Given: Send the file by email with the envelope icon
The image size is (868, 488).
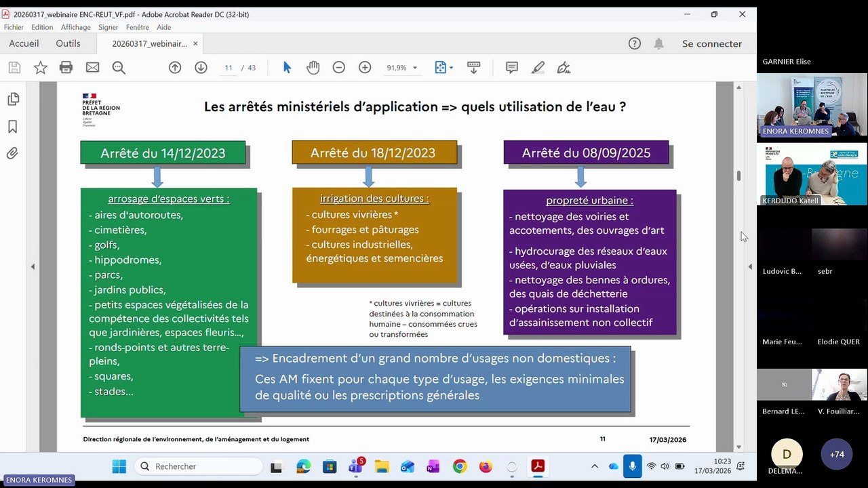Looking at the screenshot, I should coord(92,67).
